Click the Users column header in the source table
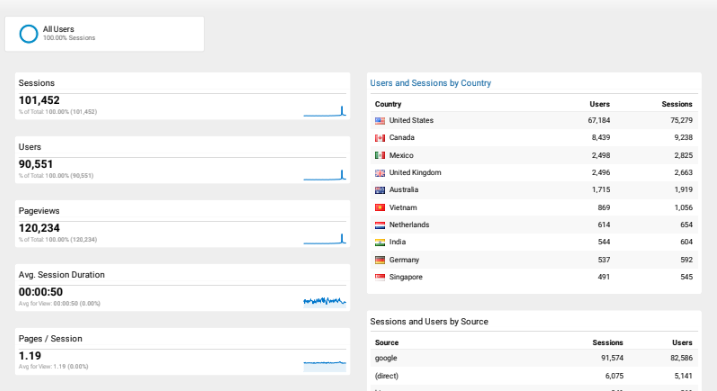The image size is (717, 391). click(x=682, y=343)
